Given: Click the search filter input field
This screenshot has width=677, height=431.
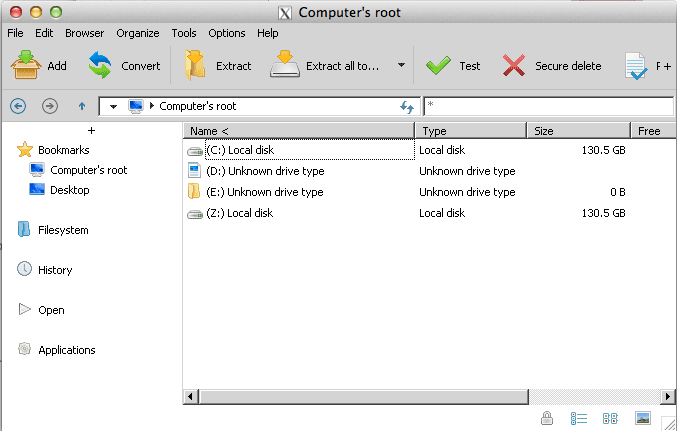Looking at the screenshot, I should [x=548, y=106].
